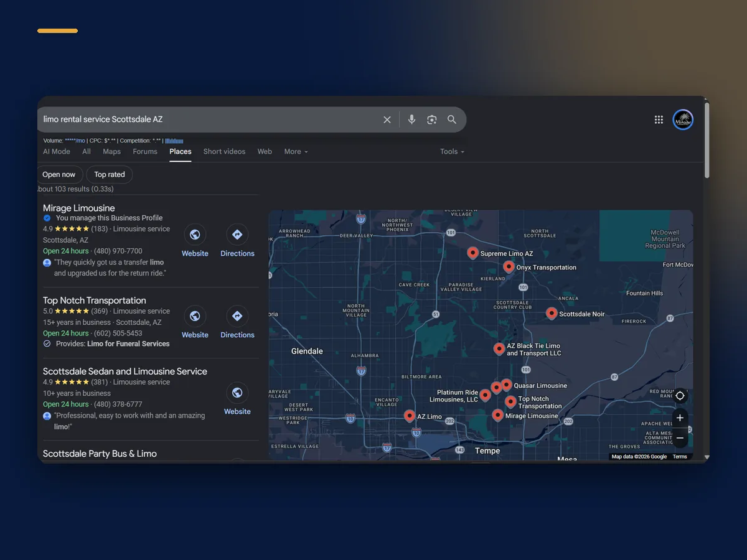Click the keyword volume stats line

pos(113,141)
